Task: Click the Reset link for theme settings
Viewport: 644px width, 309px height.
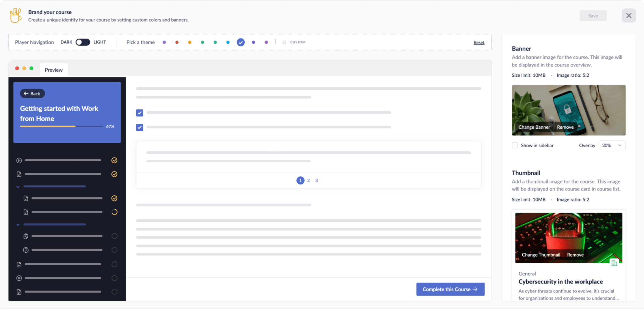Action: pos(479,42)
